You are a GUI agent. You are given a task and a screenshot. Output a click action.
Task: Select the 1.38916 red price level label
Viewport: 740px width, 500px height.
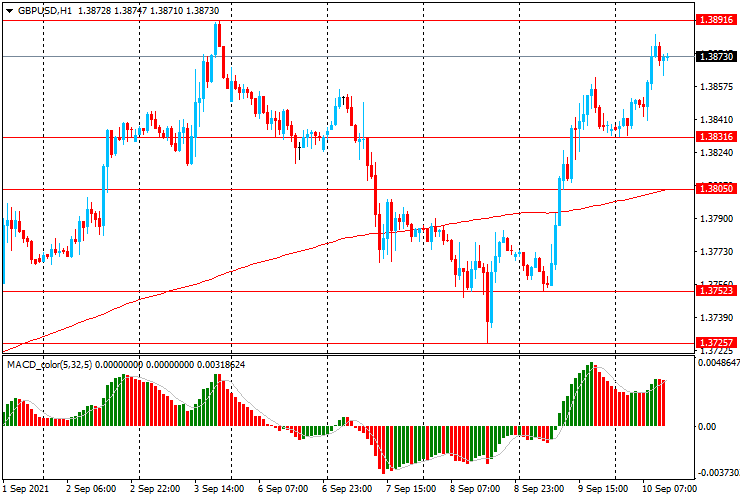[x=716, y=20]
